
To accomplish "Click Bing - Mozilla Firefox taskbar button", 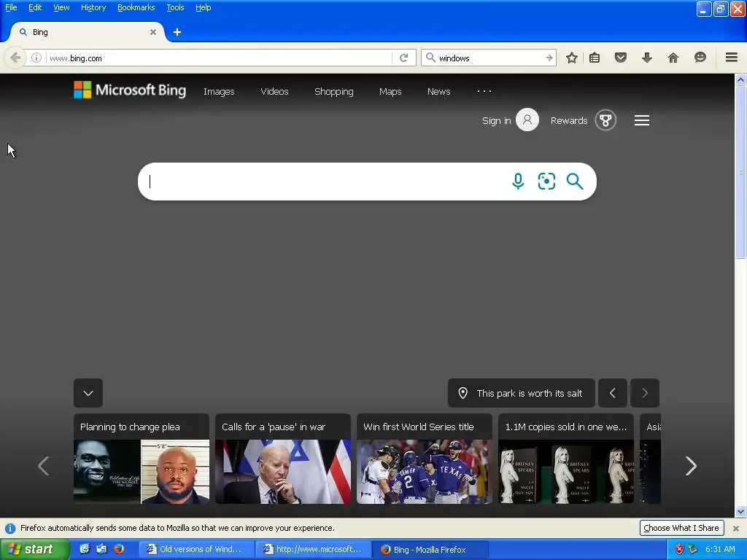I will coord(430,550).
